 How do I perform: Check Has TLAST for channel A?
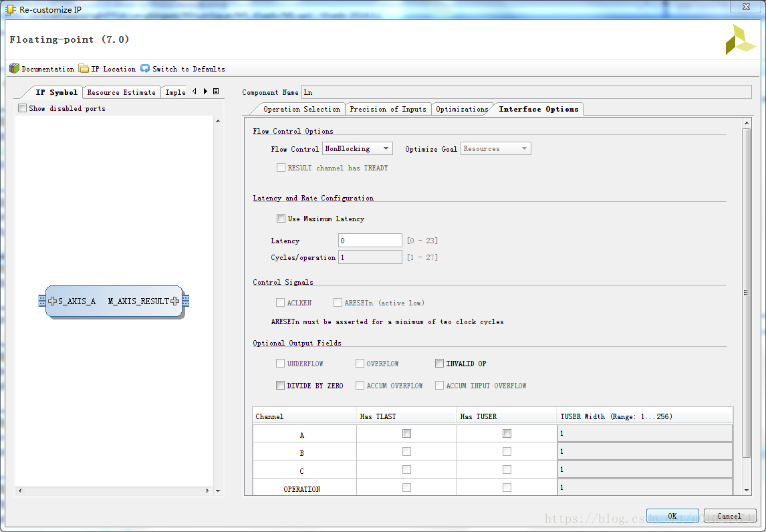coord(406,433)
